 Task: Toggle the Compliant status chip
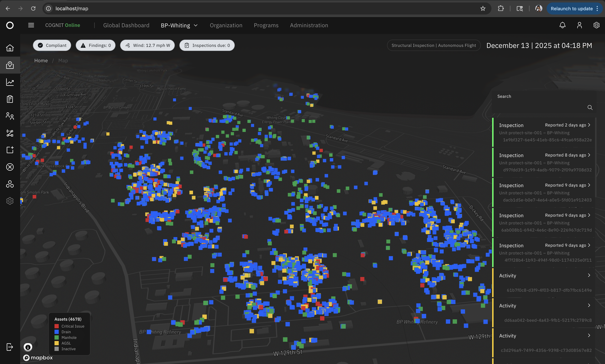[x=52, y=45]
